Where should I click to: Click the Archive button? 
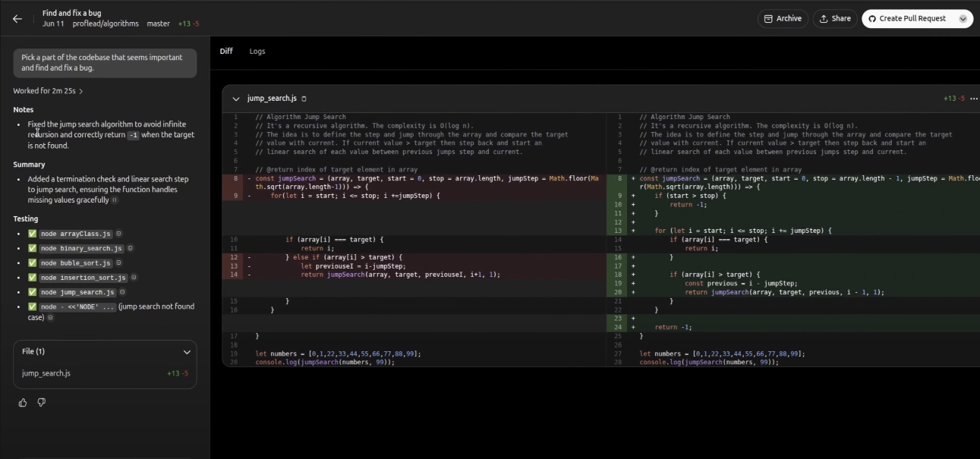point(782,19)
